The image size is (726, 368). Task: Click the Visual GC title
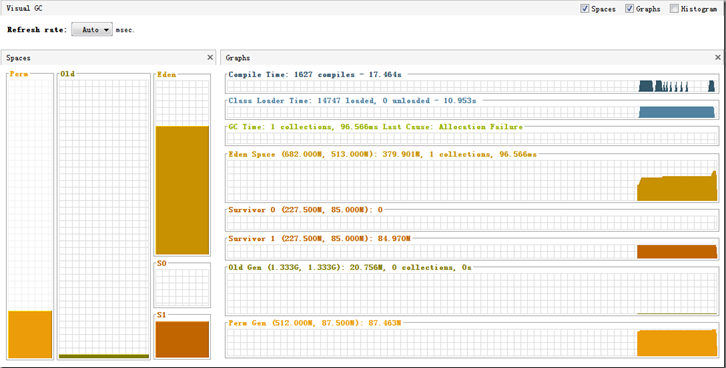pos(25,8)
